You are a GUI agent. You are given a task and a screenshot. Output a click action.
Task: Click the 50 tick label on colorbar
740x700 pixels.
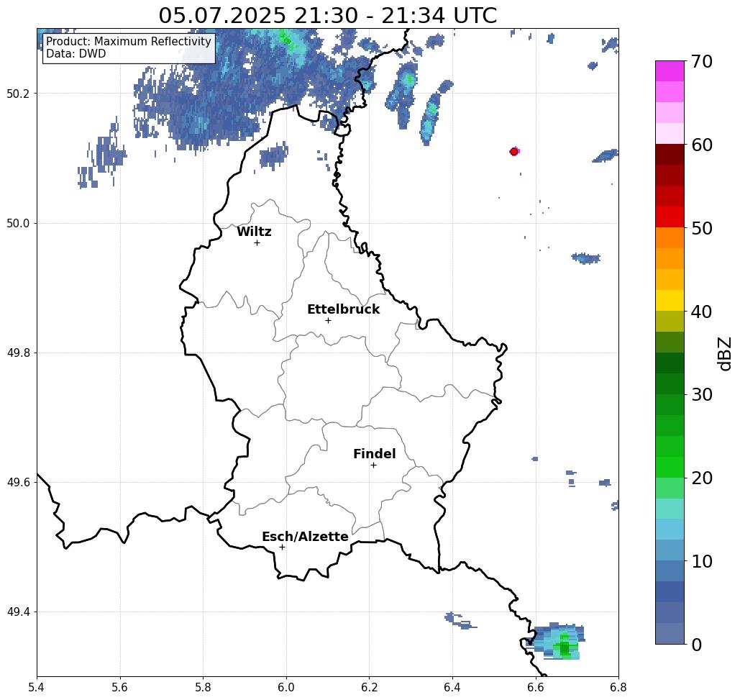click(702, 228)
